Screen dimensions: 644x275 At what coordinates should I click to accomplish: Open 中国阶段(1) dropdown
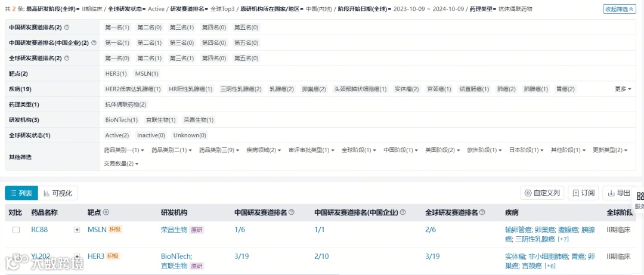point(401,150)
